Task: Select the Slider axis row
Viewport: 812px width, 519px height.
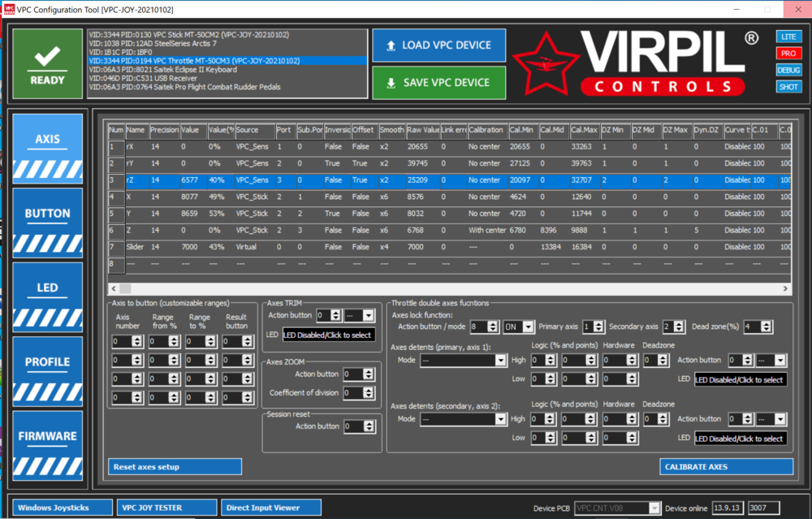Action: (450, 247)
